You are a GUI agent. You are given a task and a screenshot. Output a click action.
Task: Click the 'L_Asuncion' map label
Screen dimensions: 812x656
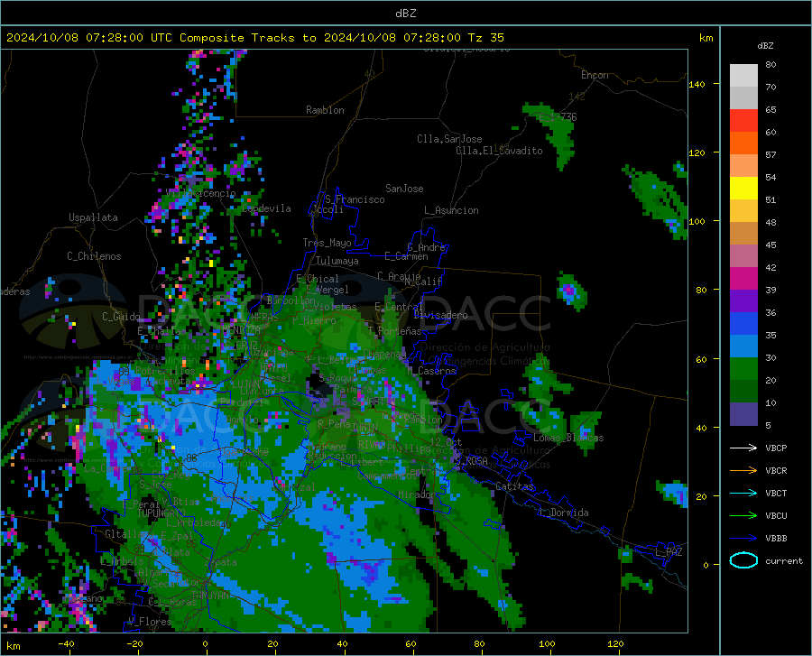point(451,210)
